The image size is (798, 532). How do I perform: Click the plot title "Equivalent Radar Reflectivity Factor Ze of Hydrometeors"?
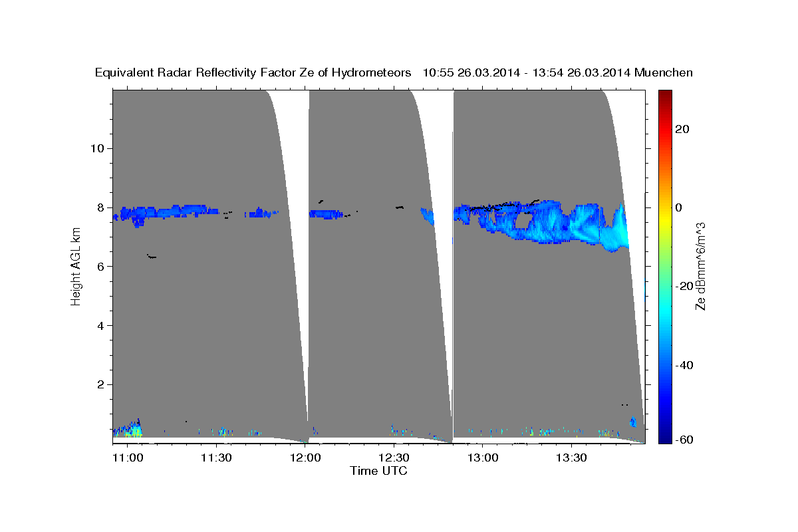253,72
